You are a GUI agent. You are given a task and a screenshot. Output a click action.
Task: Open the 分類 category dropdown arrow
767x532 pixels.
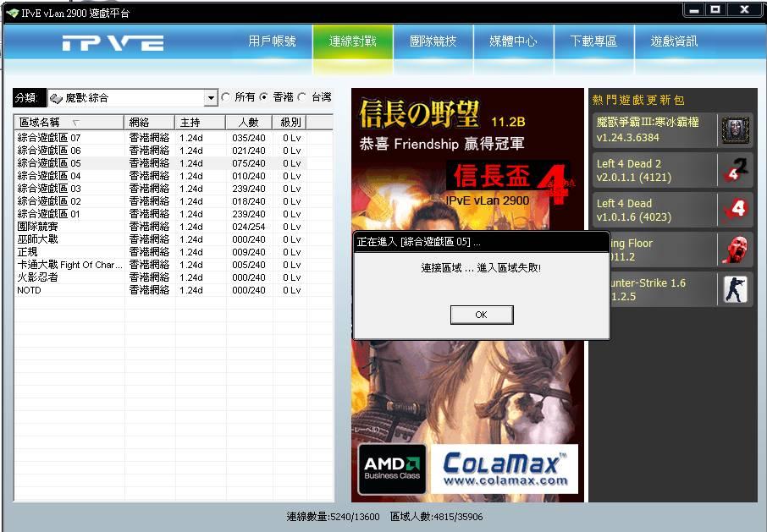(211, 98)
